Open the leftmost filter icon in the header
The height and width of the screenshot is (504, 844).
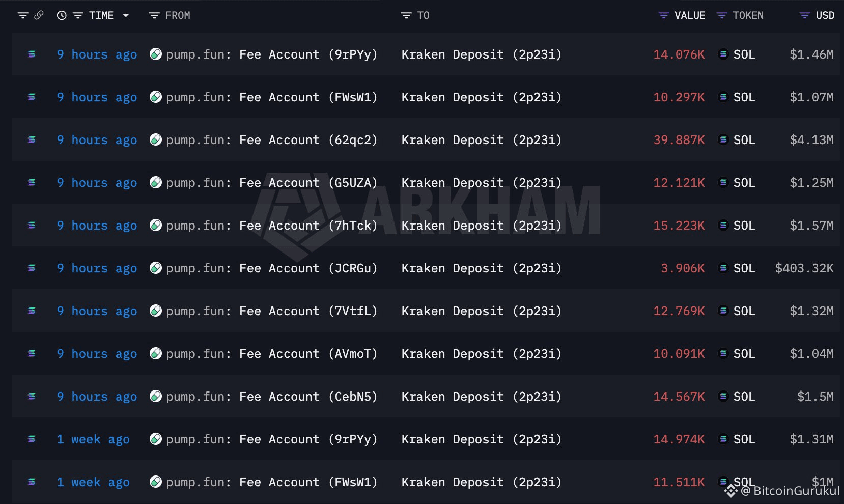pos(23,15)
